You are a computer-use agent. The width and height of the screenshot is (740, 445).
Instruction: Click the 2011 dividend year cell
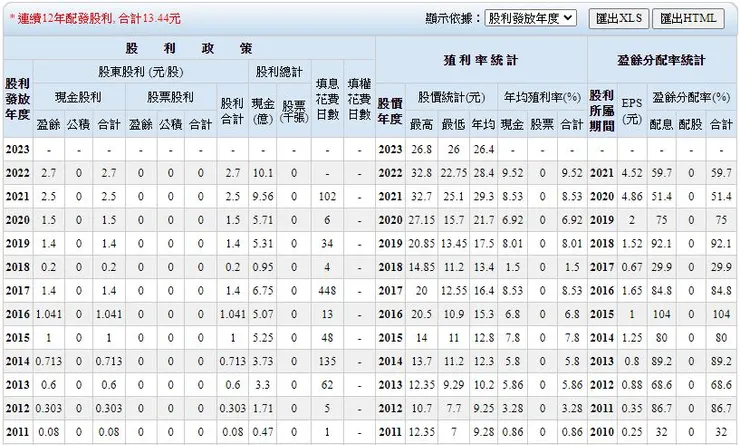pos(17,432)
